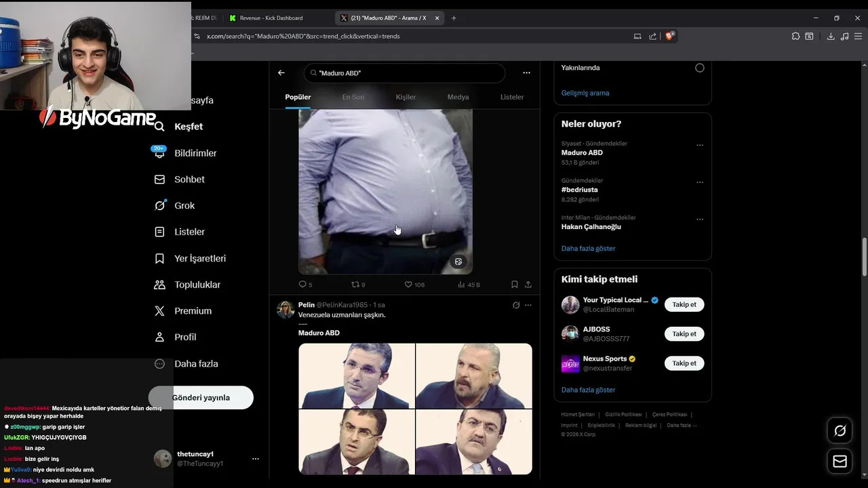The image size is (868, 488).
Task: Open browser downloads icon
Action: [x=831, y=36]
